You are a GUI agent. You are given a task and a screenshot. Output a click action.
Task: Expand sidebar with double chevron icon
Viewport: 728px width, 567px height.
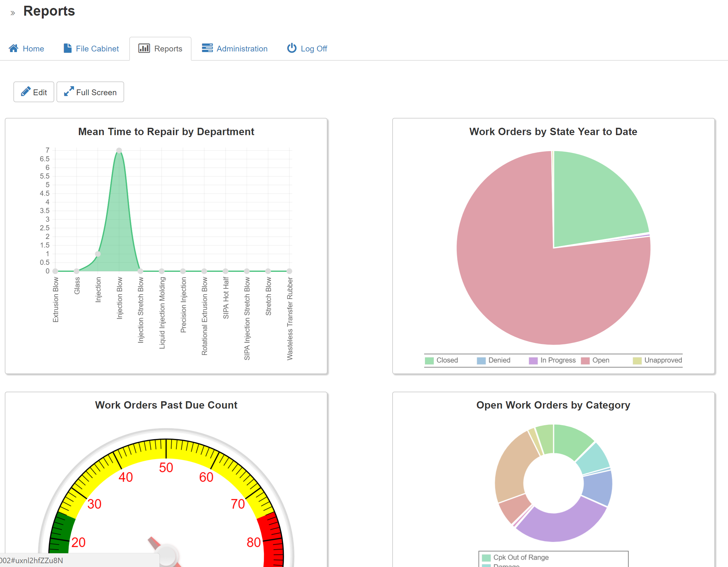coord(13,13)
